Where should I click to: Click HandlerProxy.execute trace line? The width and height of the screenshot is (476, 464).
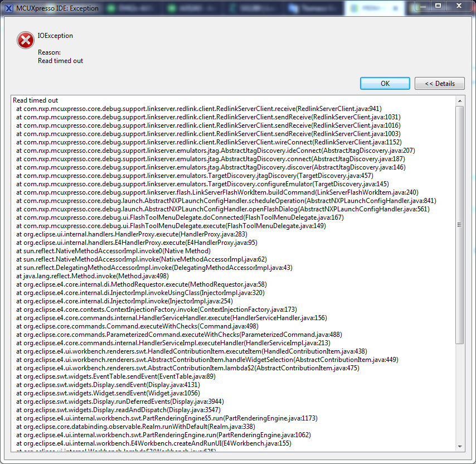click(132, 234)
